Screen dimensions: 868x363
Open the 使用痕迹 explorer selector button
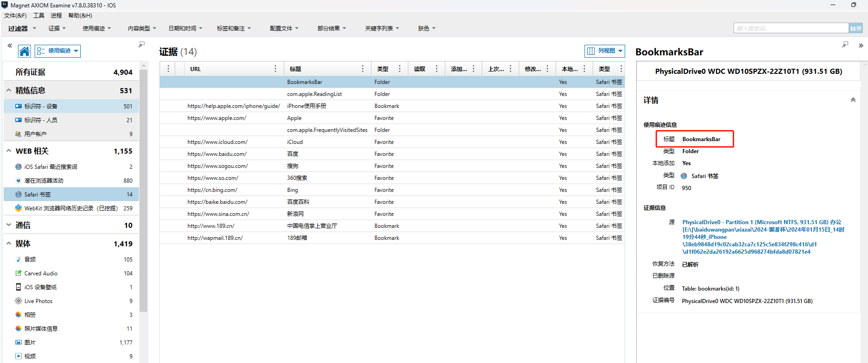(58, 51)
